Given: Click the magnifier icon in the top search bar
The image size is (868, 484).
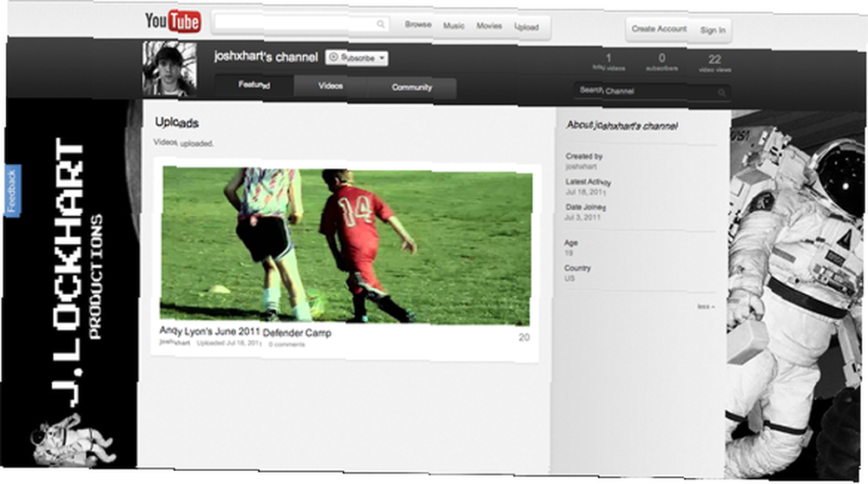Looking at the screenshot, I should point(381,23).
